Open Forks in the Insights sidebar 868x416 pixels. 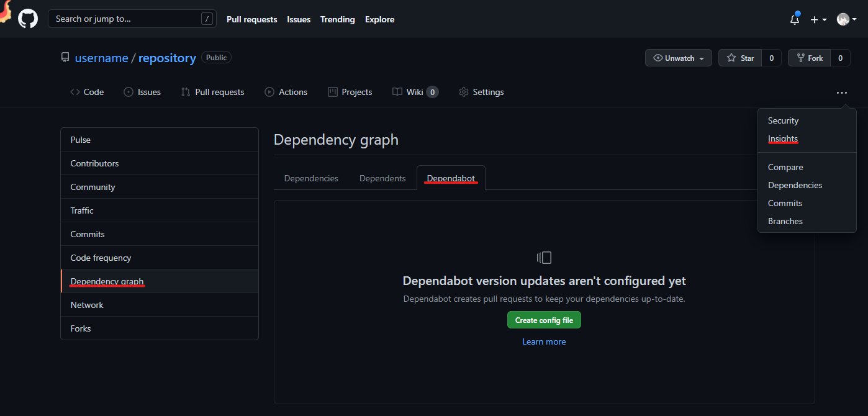click(160, 328)
